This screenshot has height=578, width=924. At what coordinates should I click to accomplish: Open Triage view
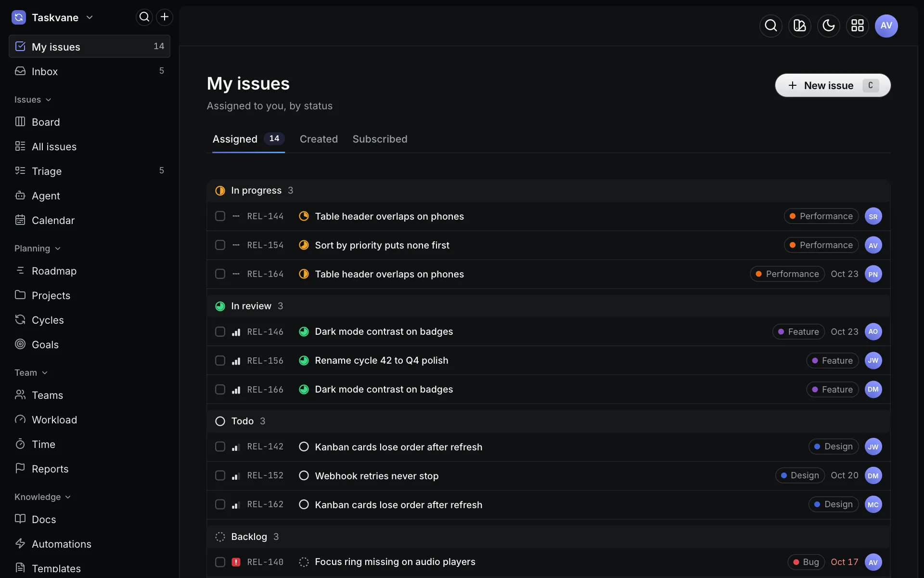click(90, 171)
